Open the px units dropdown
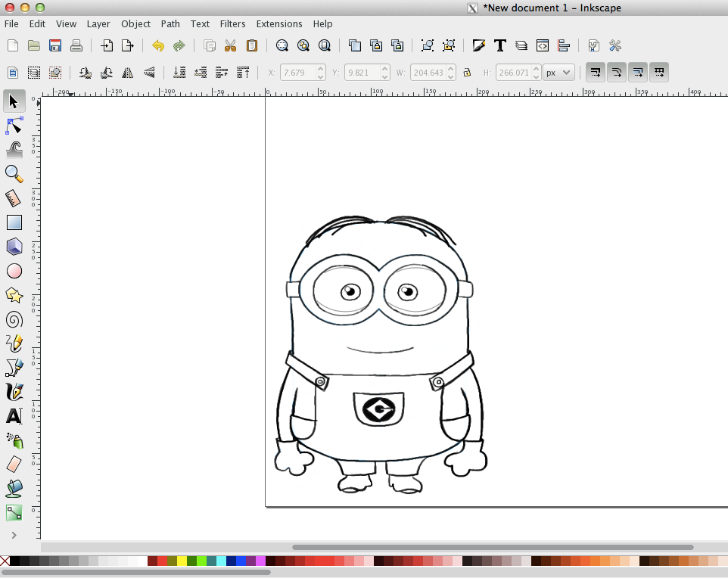 (558, 73)
